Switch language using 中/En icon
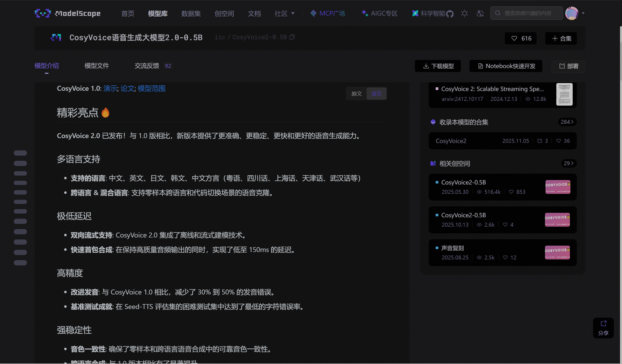 coord(480,13)
